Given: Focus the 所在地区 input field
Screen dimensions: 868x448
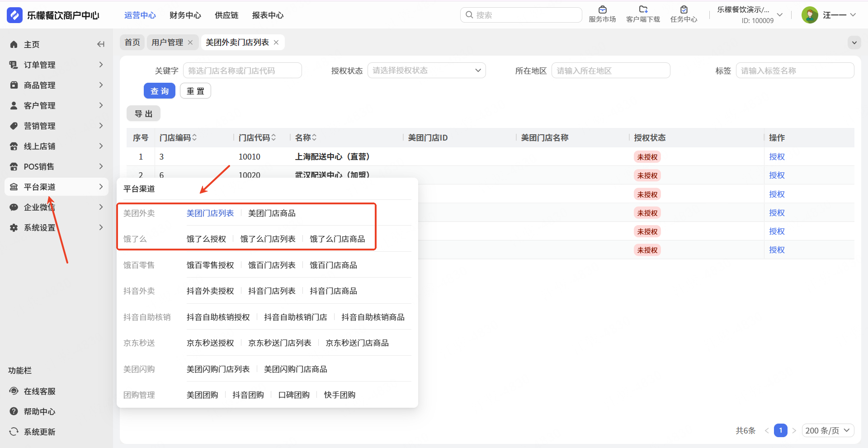Looking at the screenshot, I should point(611,71).
